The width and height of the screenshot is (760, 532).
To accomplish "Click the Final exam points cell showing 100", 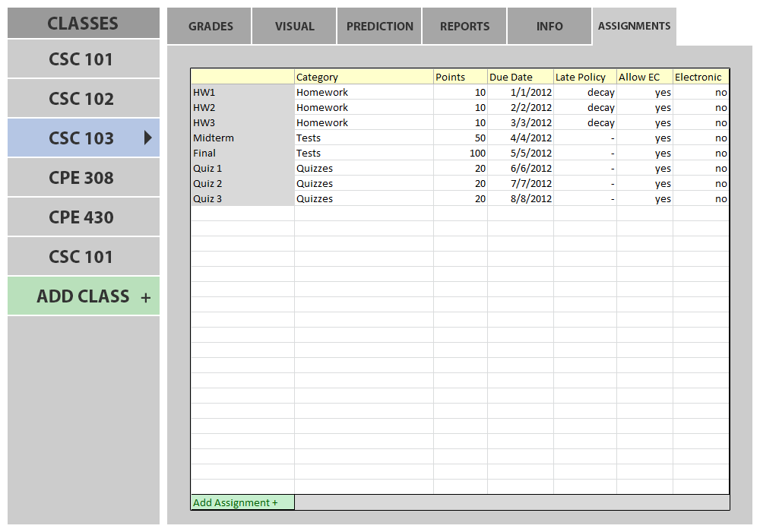I will (460, 153).
